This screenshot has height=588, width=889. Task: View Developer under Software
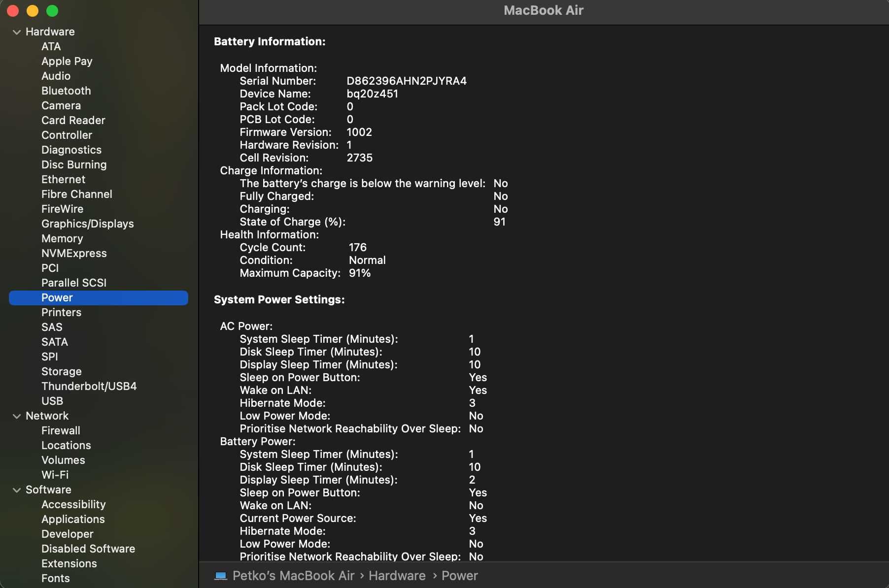pos(68,534)
